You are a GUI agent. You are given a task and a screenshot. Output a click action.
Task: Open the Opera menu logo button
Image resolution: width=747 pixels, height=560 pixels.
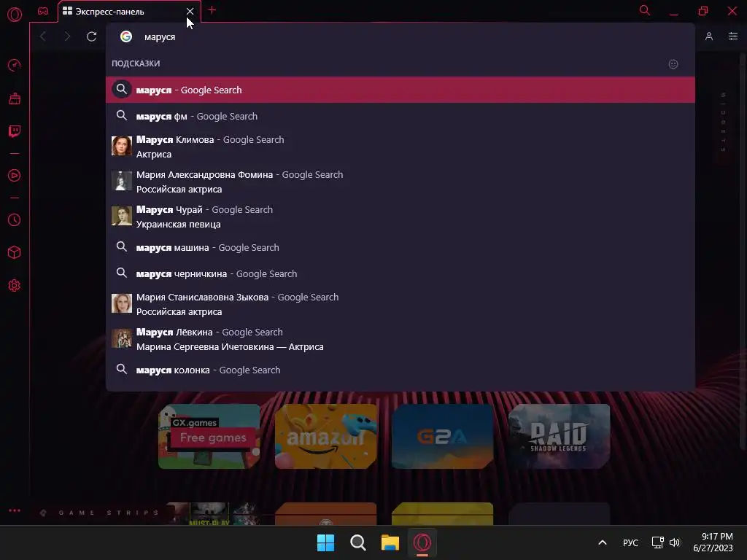click(x=15, y=15)
